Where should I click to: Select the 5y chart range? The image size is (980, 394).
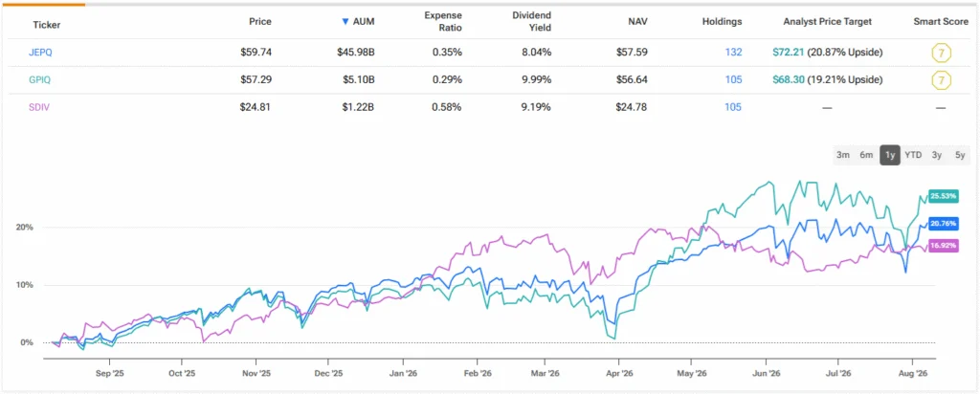coord(959,155)
